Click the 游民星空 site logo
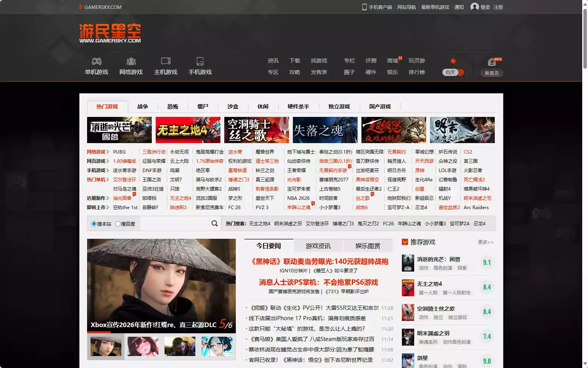The image size is (588, 368). [x=110, y=33]
